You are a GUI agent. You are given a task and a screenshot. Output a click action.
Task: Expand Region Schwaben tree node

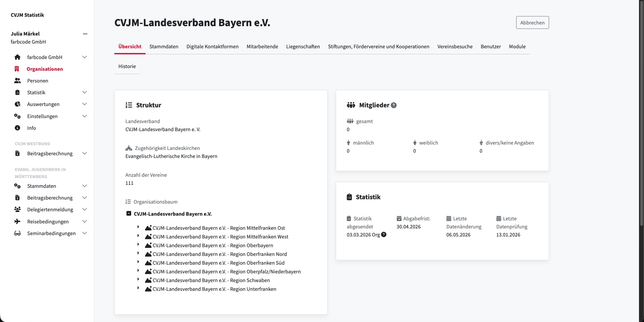coord(138,279)
